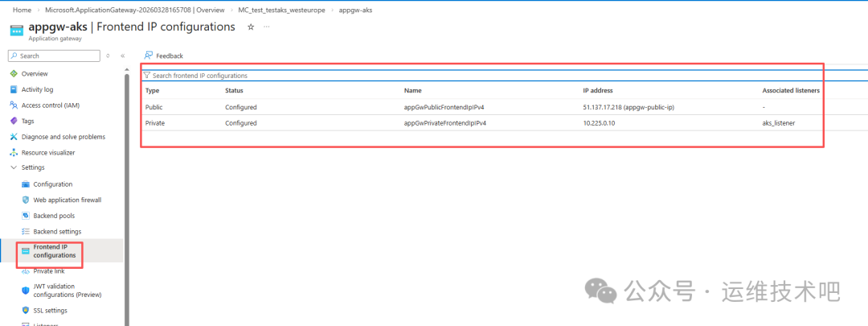868x326 pixels.
Task: Open Resource visualizer
Action: click(x=48, y=152)
